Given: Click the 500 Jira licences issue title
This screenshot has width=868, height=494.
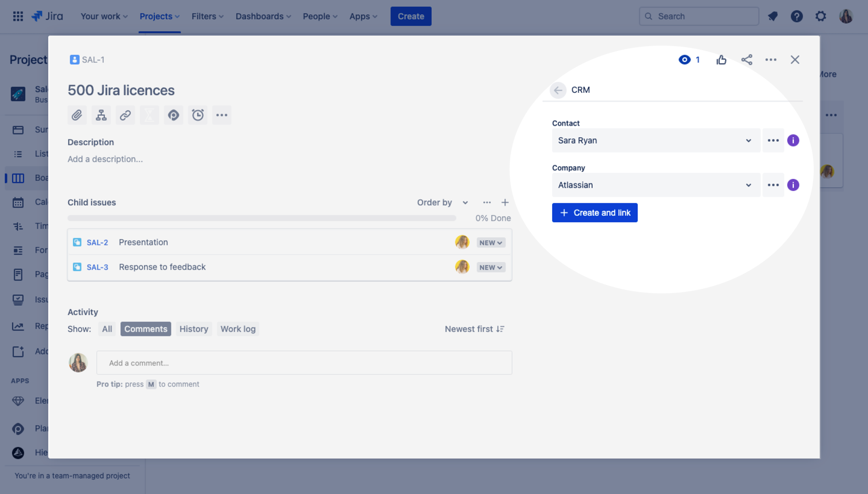Looking at the screenshot, I should (x=121, y=90).
